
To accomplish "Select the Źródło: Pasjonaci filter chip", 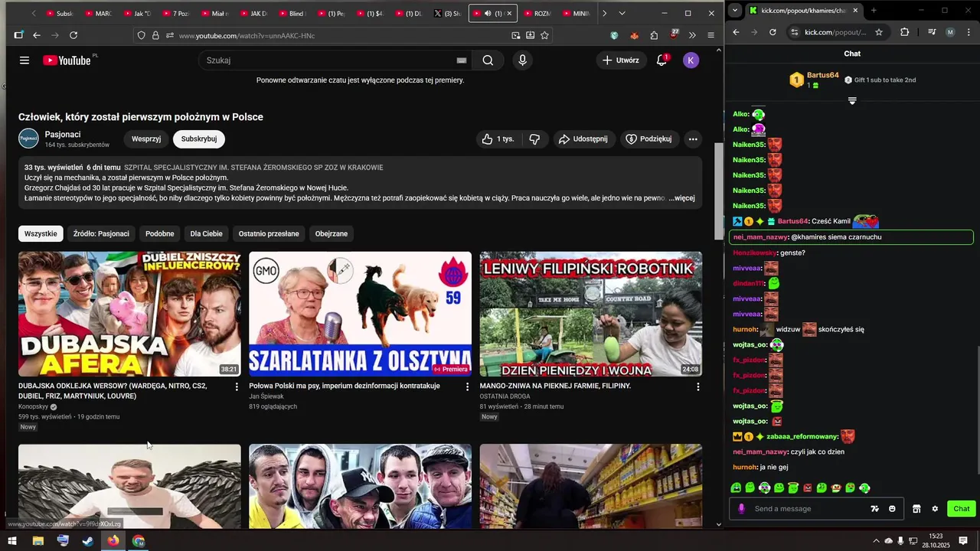I will [101, 233].
